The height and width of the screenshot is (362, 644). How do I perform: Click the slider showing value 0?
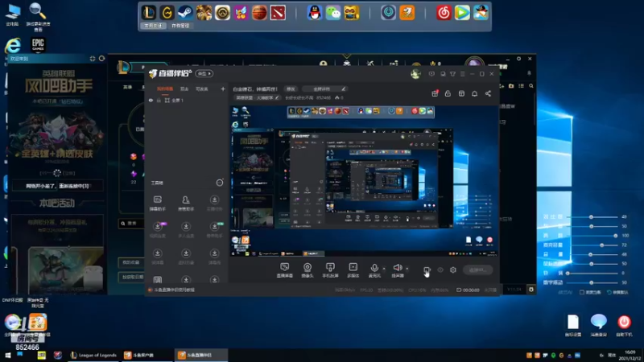click(592, 273)
